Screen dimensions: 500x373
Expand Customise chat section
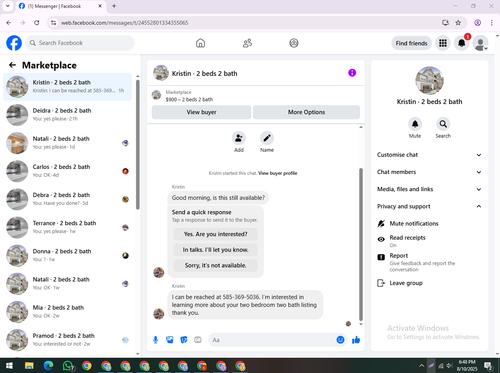(429, 155)
